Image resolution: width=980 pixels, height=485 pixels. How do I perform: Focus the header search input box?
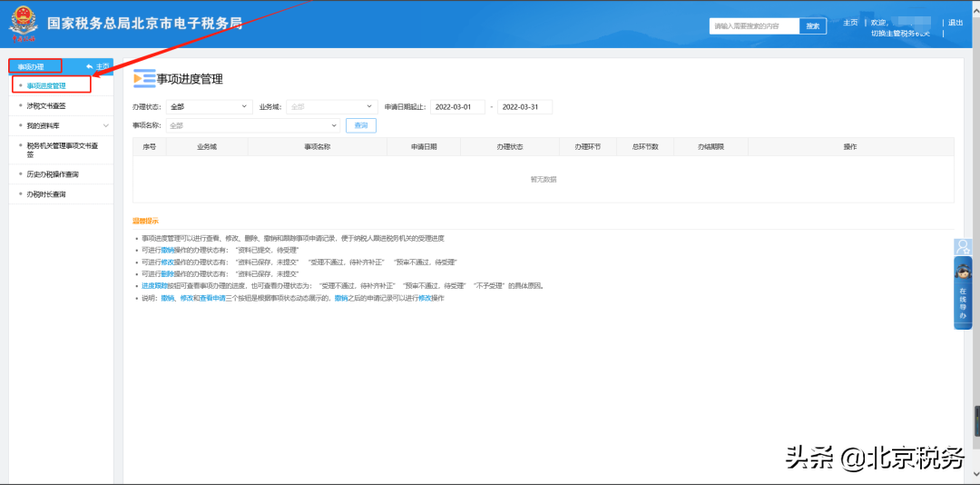click(754, 26)
